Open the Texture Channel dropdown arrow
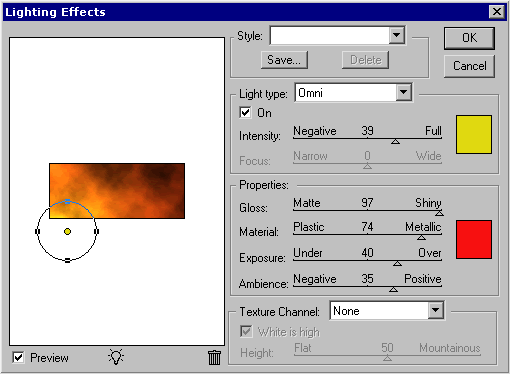 click(x=436, y=310)
